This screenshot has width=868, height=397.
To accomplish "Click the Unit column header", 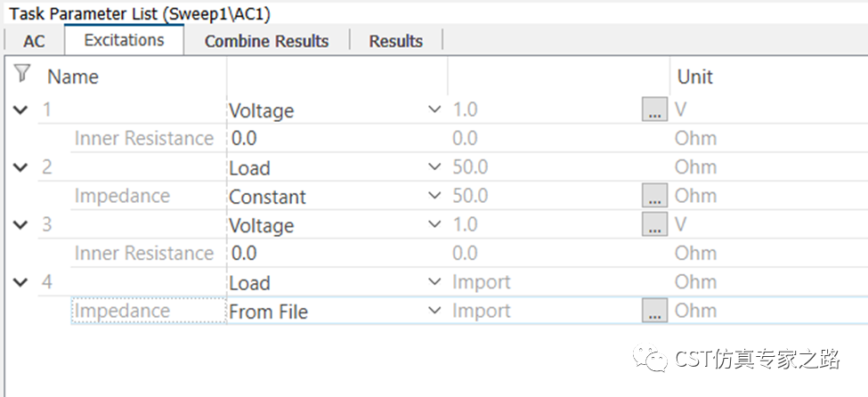I will (x=695, y=77).
